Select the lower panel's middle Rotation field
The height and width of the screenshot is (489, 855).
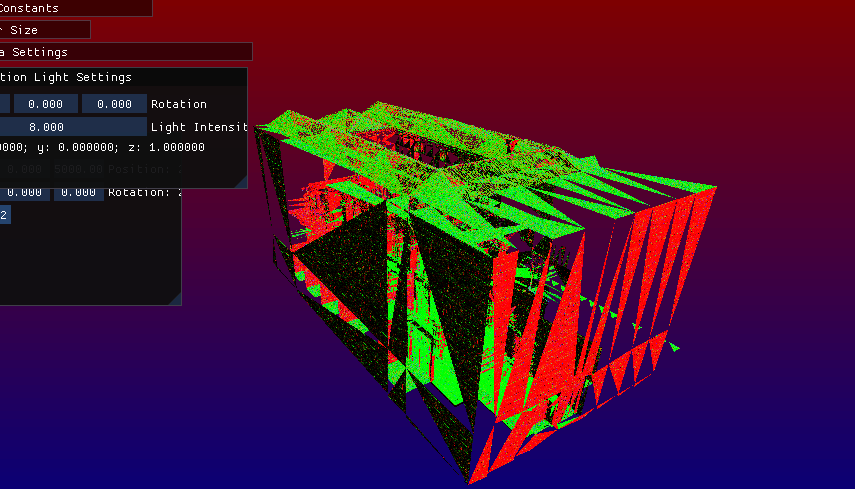24,192
